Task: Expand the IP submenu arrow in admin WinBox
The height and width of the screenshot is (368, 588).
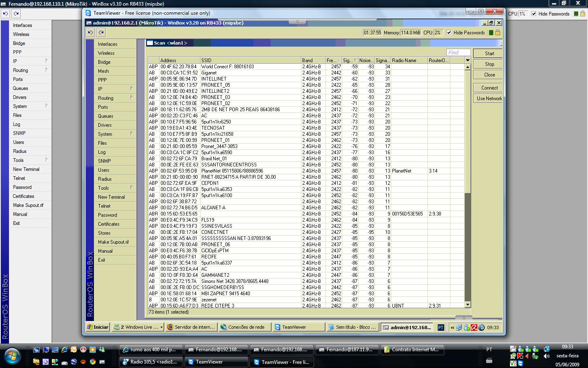Action: tap(131, 89)
